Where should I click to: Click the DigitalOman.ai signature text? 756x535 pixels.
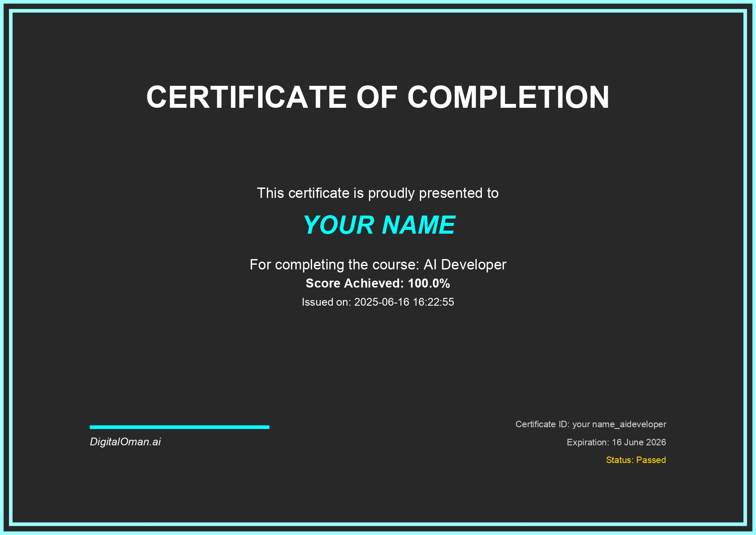(125, 442)
